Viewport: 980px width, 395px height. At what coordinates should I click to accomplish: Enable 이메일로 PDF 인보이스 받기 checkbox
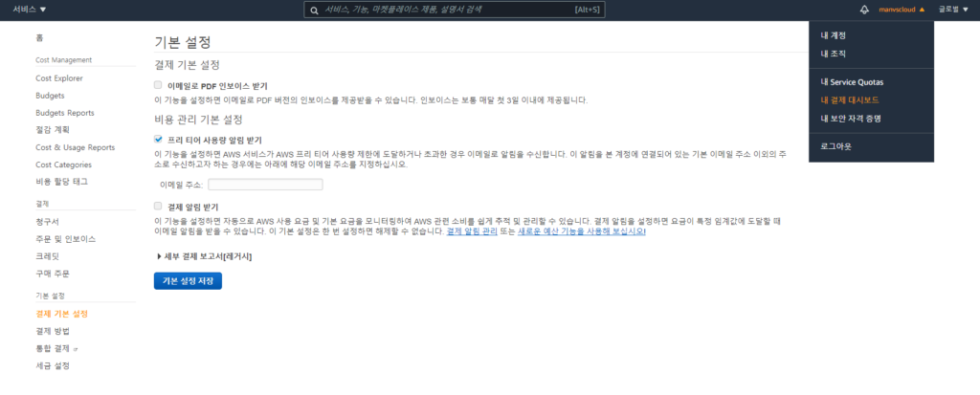coord(159,85)
